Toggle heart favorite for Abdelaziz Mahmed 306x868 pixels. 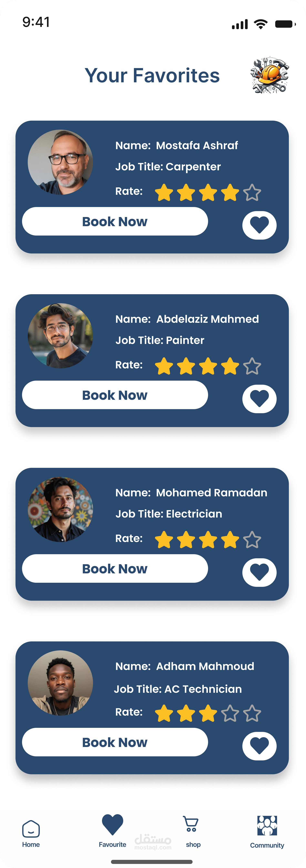coord(259,399)
